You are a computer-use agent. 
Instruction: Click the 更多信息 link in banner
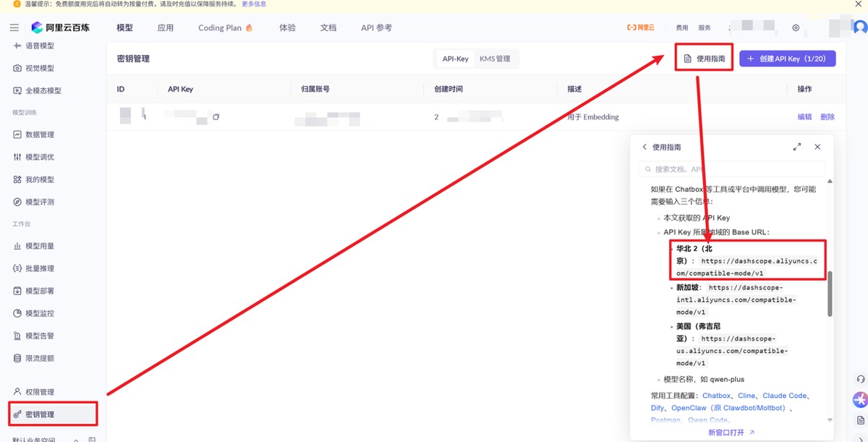click(x=253, y=4)
